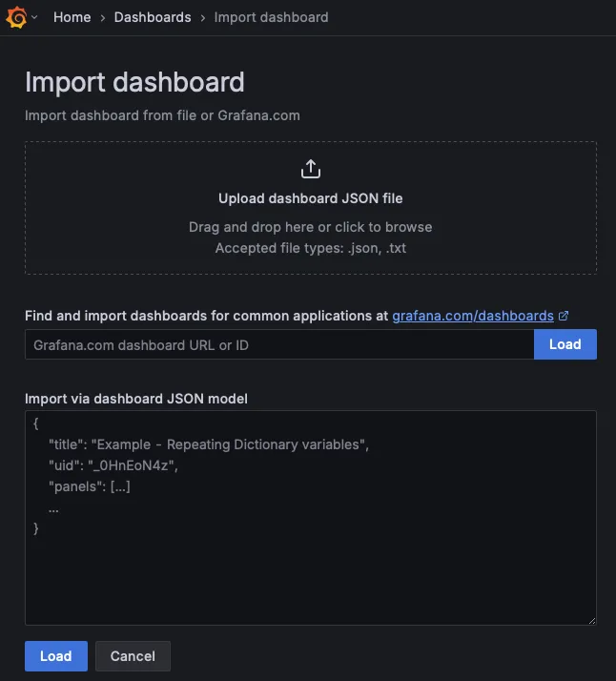Go to the Home breadcrumb

72,17
